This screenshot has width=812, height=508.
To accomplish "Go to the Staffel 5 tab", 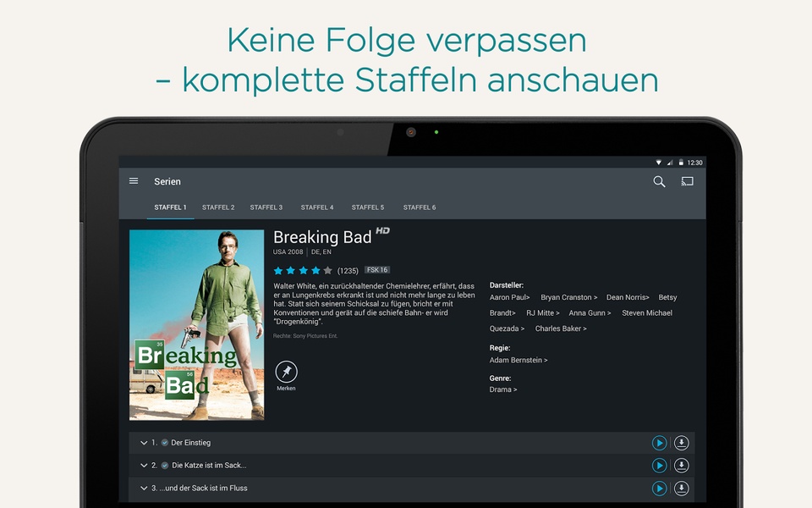I will click(368, 207).
